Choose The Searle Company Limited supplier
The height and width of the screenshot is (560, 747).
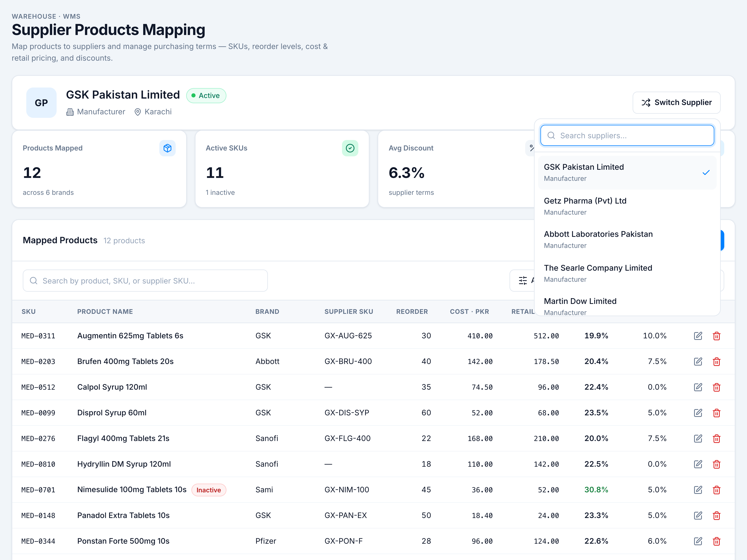click(627, 273)
